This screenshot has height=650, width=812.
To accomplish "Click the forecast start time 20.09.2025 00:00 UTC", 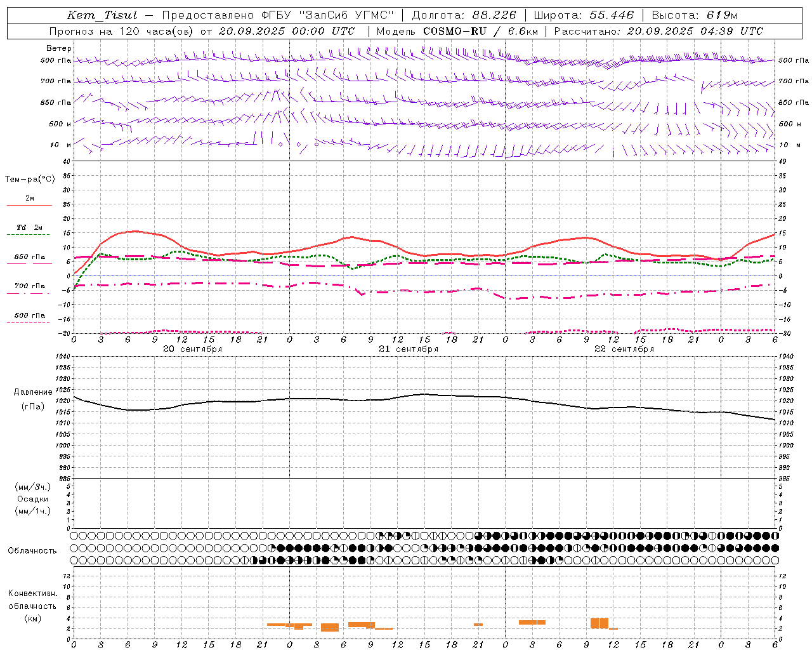I will (286, 31).
